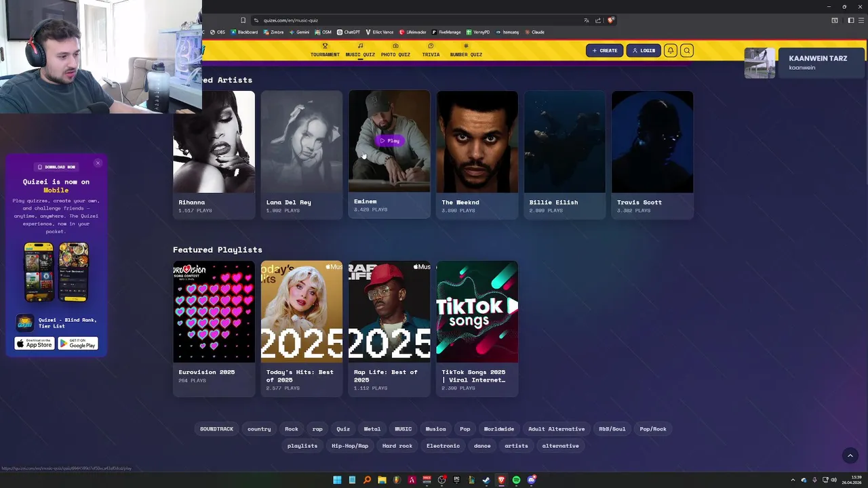Open The Weeknd artist card
This screenshot has width=868, height=488.
(x=477, y=155)
